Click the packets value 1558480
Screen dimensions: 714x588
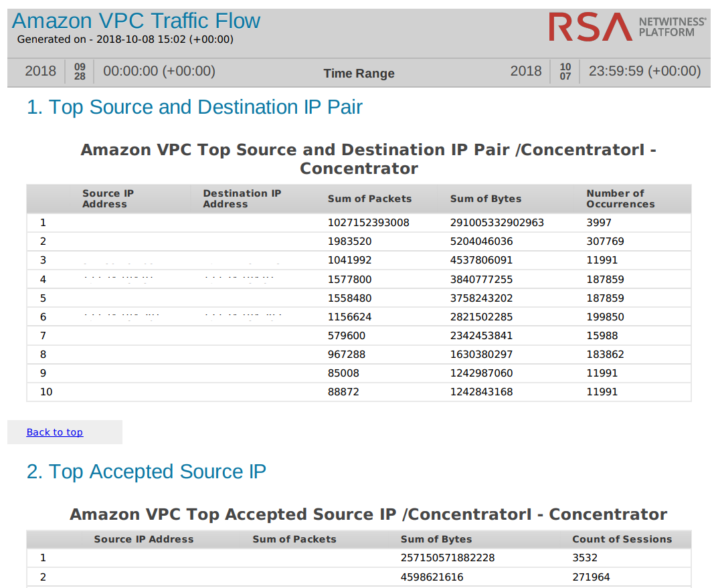350,298
